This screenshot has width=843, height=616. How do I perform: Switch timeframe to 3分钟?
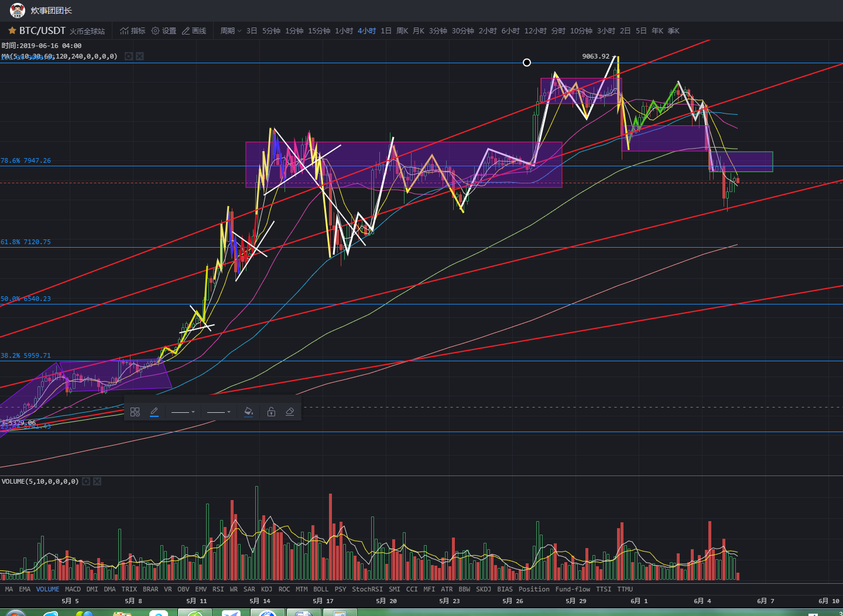click(438, 30)
